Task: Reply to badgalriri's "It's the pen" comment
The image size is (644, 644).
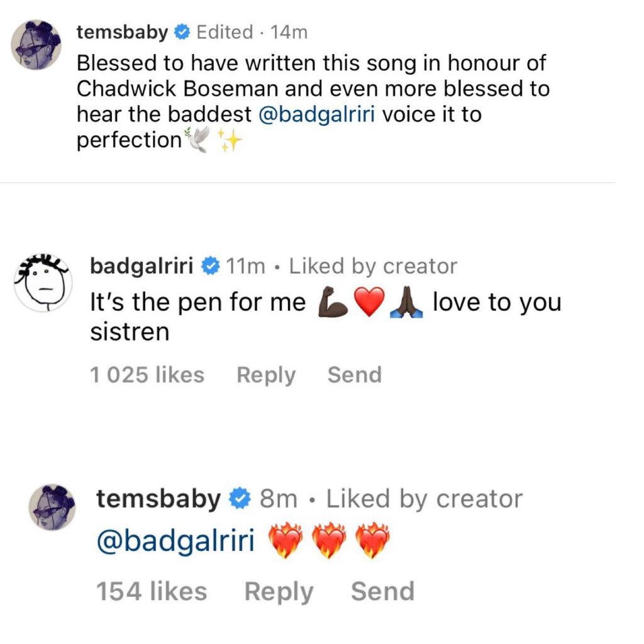Action: point(266,375)
